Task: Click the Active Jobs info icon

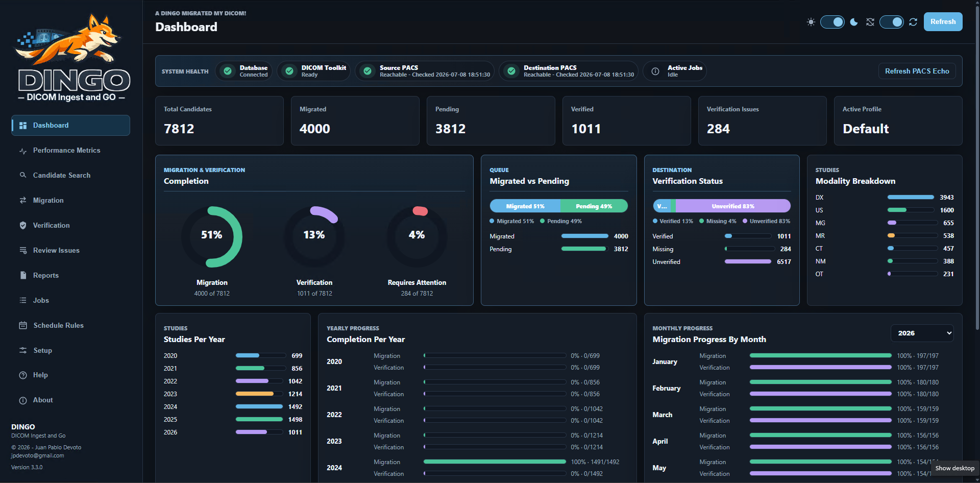Action: click(655, 71)
